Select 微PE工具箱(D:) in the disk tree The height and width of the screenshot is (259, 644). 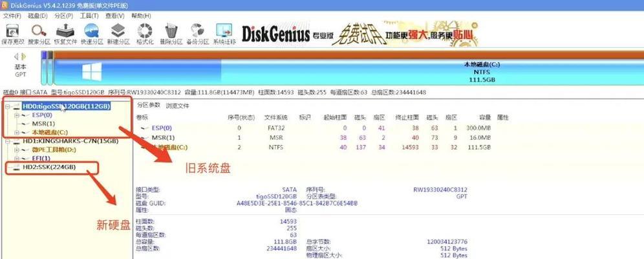(54, 150)
